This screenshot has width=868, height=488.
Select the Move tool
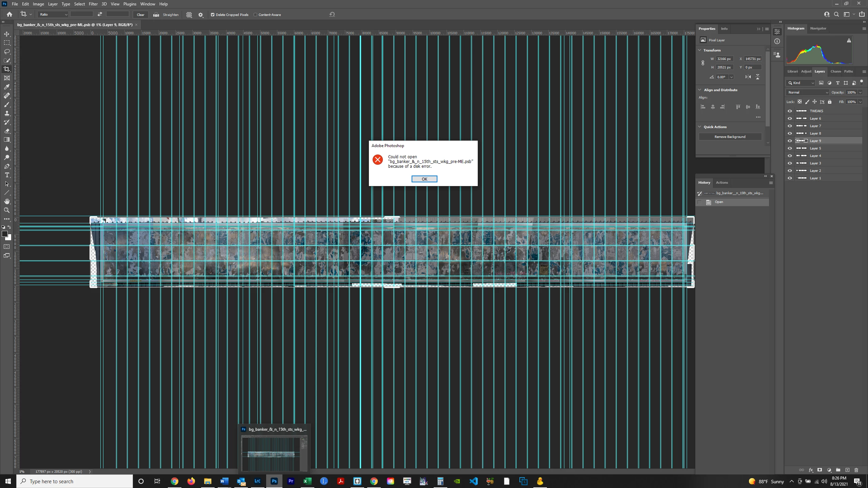pyautogui.click(x=7, y=34)
